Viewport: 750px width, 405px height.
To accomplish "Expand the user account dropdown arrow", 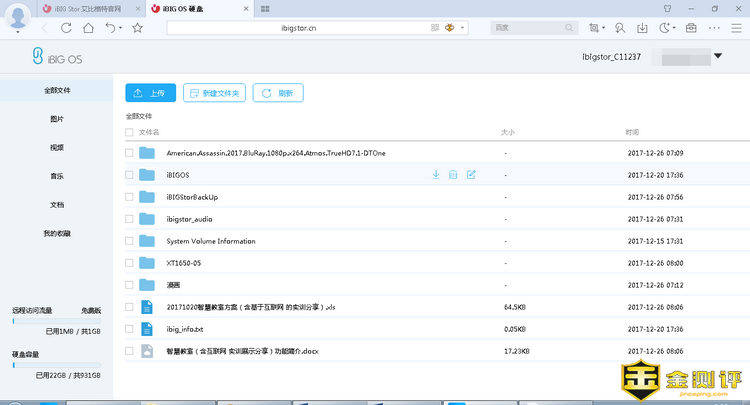I will [718, 57].
